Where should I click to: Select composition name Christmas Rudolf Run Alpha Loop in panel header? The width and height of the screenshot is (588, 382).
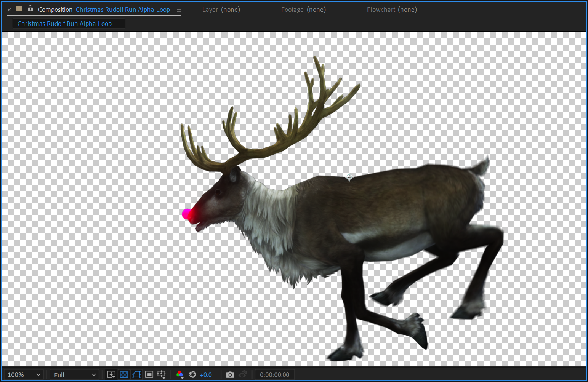tap(123, 10)
